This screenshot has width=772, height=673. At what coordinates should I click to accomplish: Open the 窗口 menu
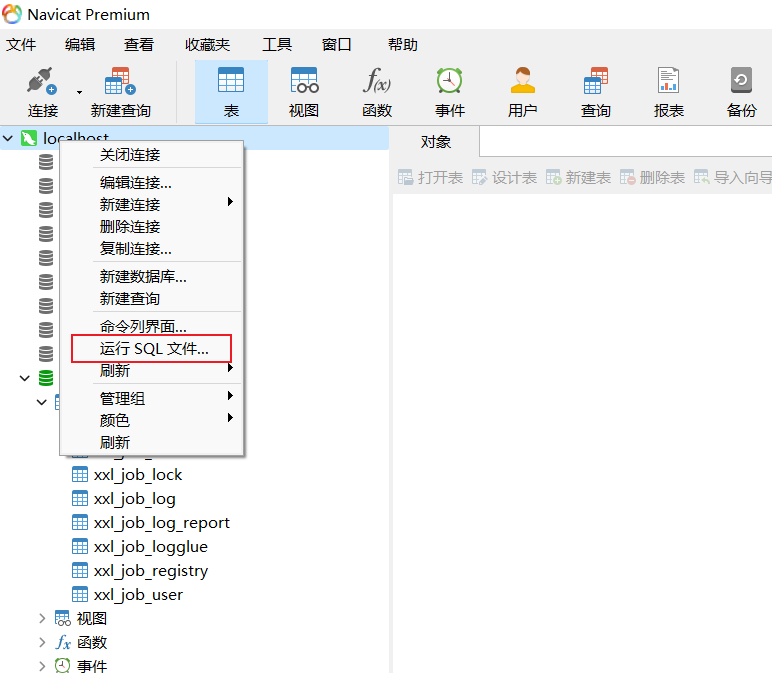[x=337, y=45]
